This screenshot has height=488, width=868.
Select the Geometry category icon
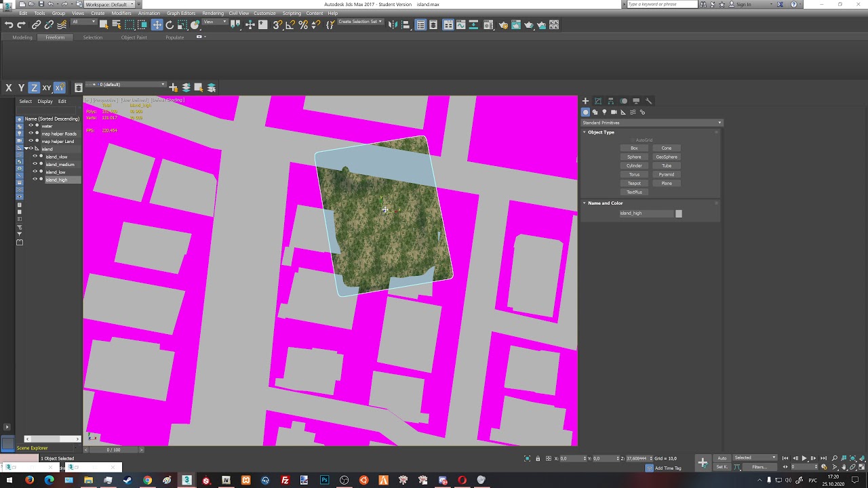point(586,112)
